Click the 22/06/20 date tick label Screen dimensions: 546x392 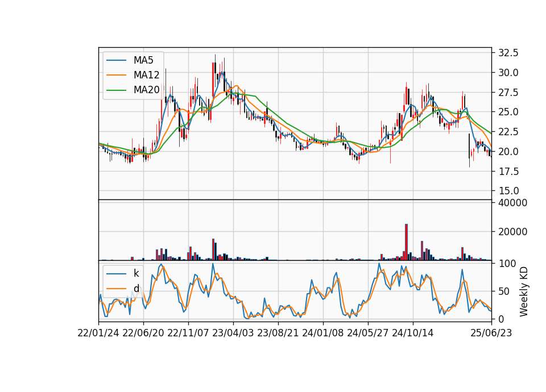point(143,333)
